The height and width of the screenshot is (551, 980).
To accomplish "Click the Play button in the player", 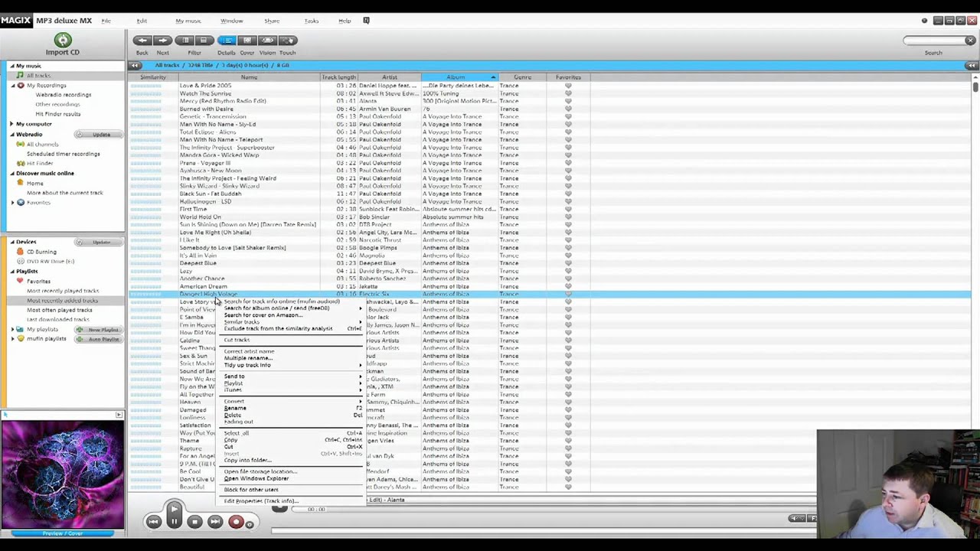I will (174, 509).
